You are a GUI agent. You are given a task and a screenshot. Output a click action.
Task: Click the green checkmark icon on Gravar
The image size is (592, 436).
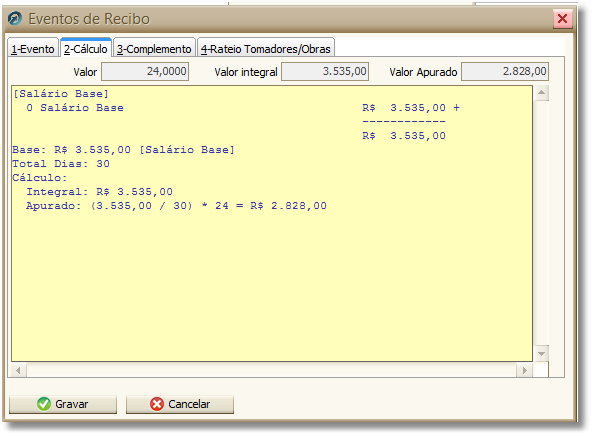[x=44, y=404]
